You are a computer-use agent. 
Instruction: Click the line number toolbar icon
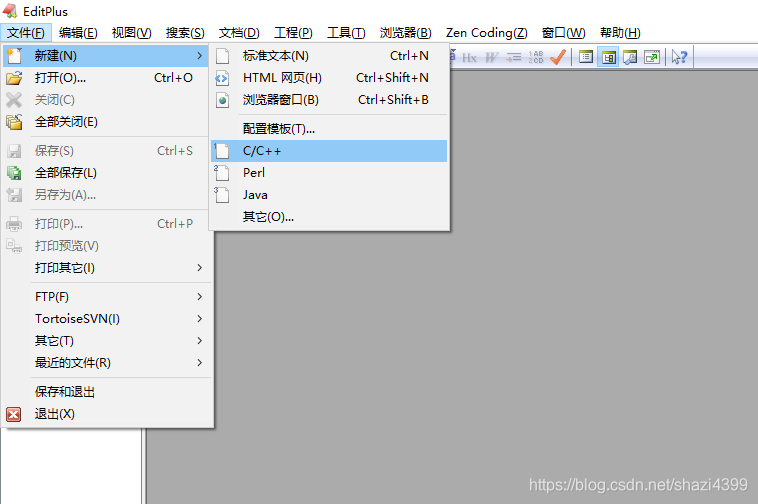click(x=536, y=58)
